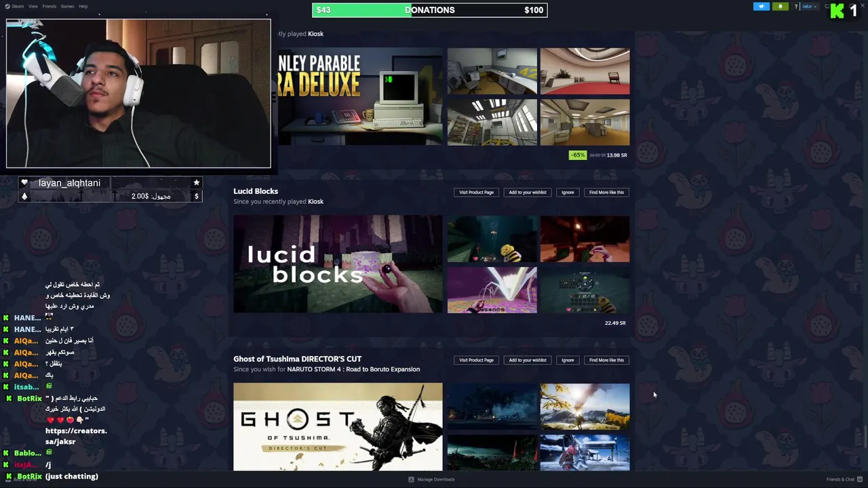
Task: View Stanley Parable corridor screenshot thumbnail
Action: tap(492, 123)
